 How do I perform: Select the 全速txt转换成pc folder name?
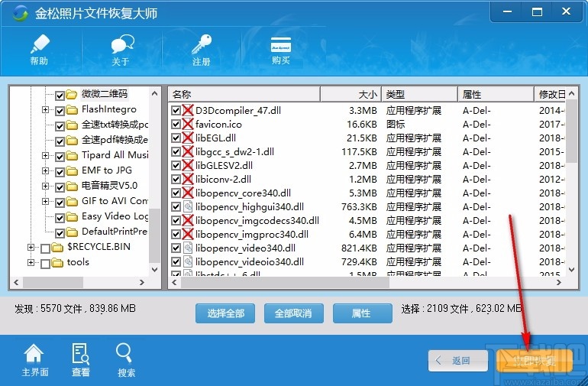point(115,125)
